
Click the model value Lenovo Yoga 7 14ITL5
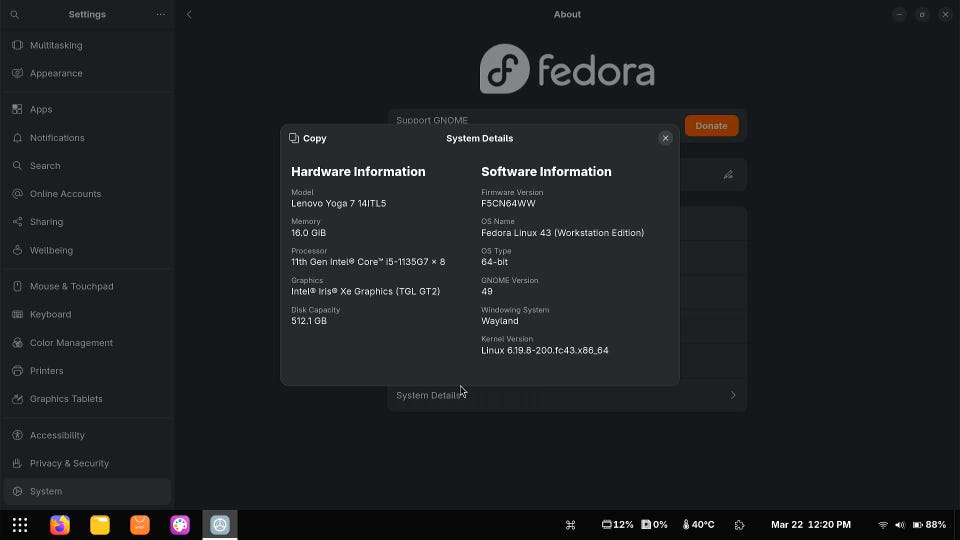coord(339,204)
